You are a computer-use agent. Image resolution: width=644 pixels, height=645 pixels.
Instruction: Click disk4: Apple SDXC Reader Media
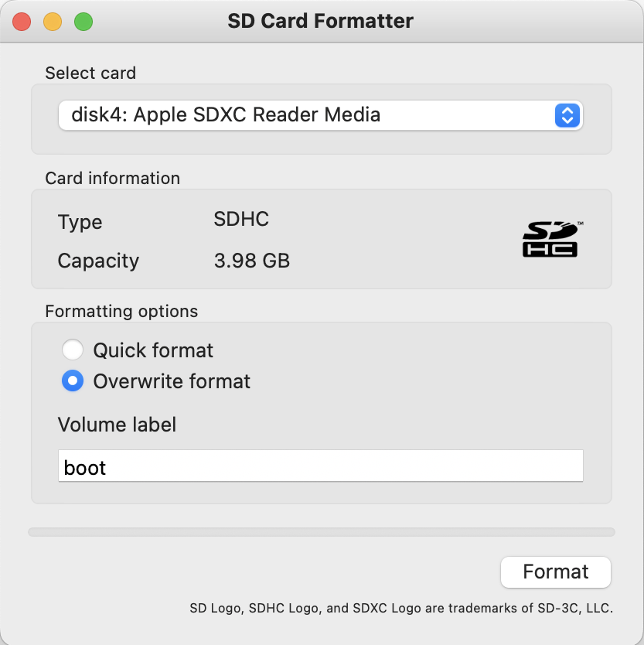226,114
